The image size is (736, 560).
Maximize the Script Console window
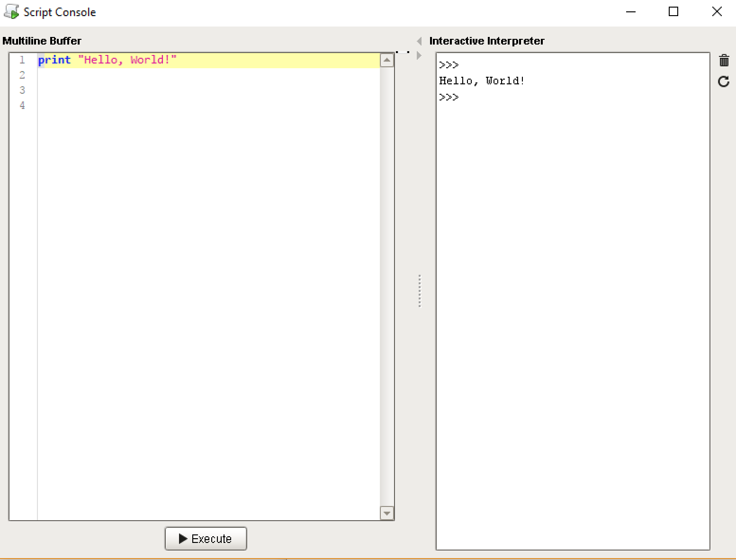673,12
